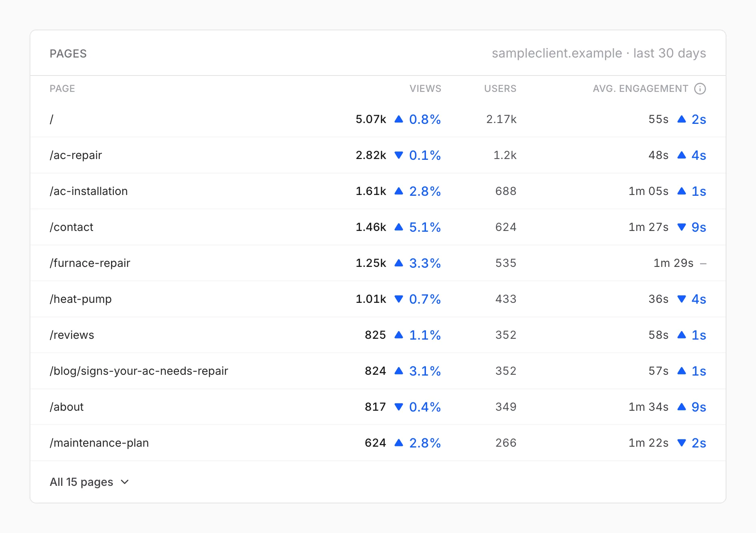Click the up arrow beside /blog/signs-your-ac-needs-repair 3.1%
Viewport: 756px width, 533px height.
[x=398, y=371]
